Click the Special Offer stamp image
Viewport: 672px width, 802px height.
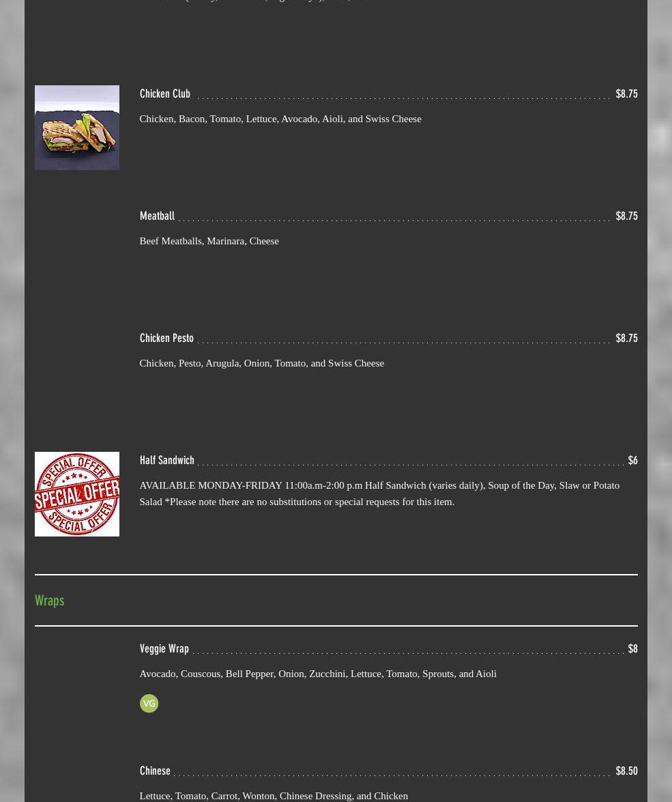click(76, 494)
